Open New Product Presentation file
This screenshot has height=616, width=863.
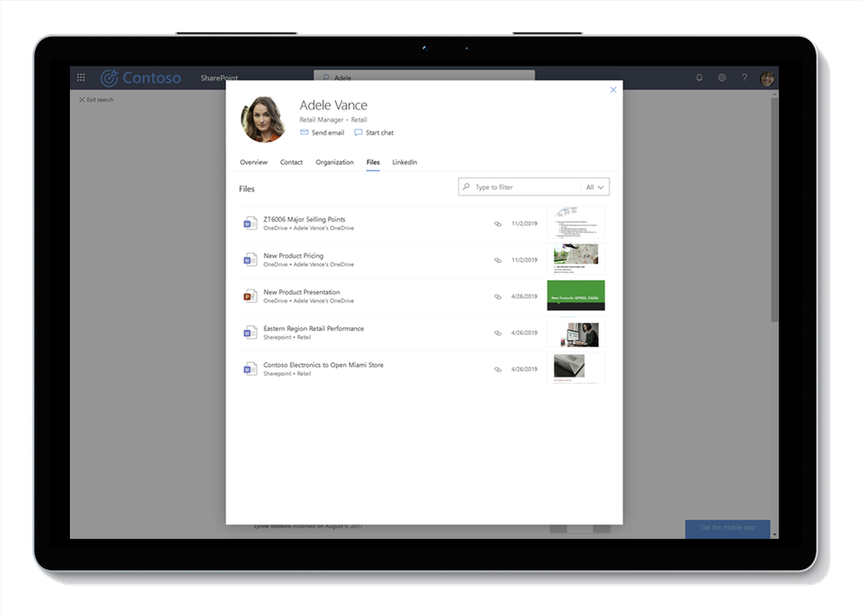coord(301,292)
